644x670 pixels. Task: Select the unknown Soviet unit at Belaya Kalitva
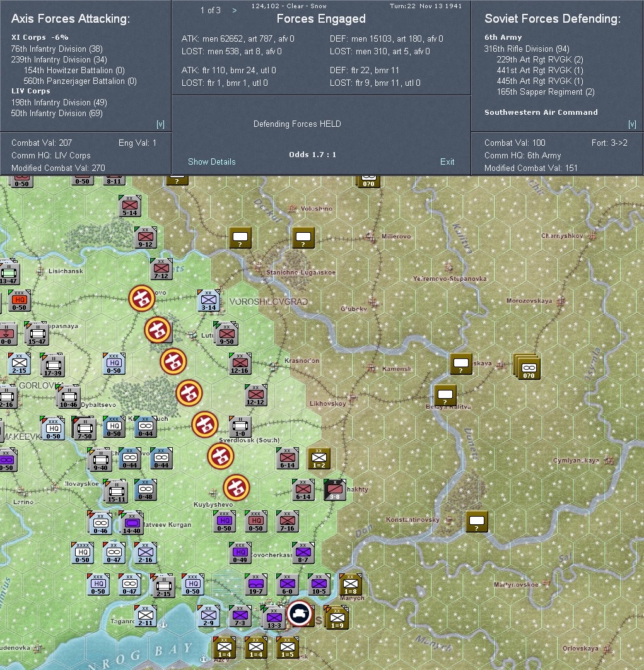pos(445,395)
